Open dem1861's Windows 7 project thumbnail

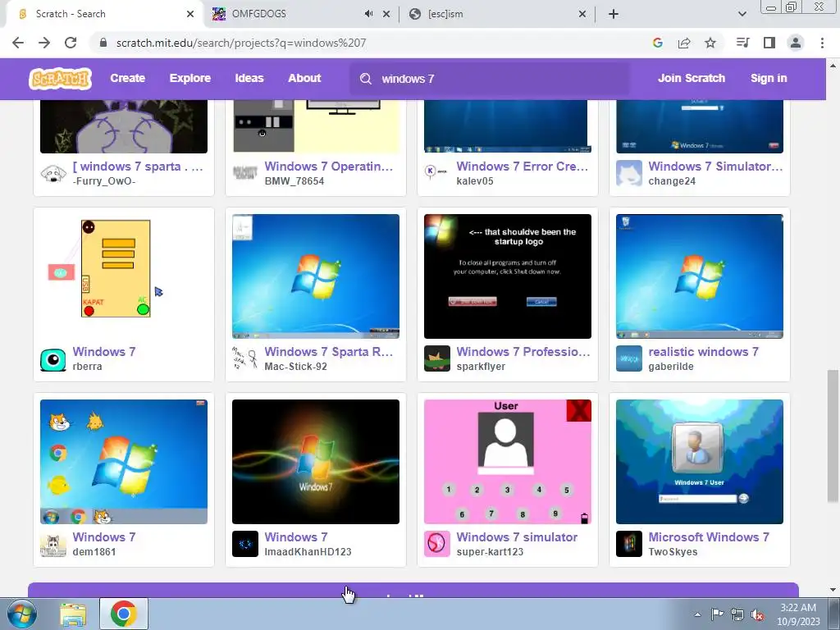click(x=124, y=462)
